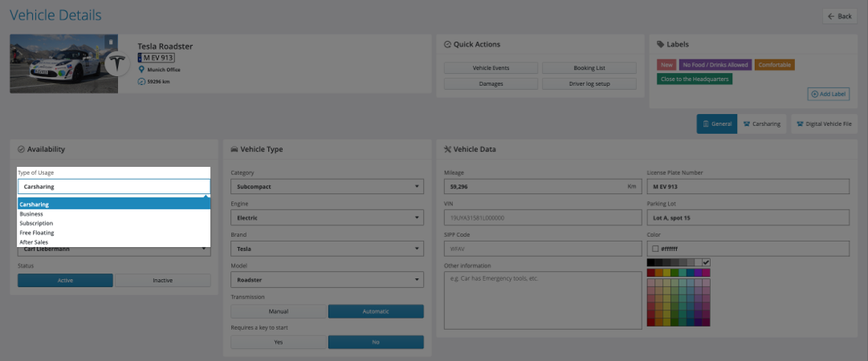The image size is (868, 361).
Task: Switch to the General tab
Action: [x=717, y=124]
